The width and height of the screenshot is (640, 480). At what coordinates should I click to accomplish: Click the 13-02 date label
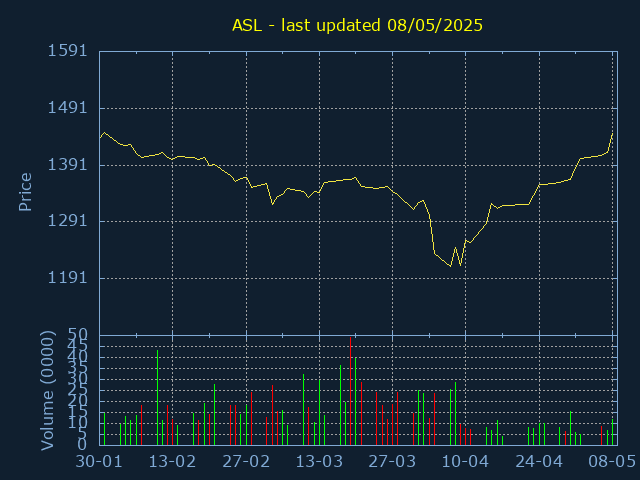click(172, 462)
